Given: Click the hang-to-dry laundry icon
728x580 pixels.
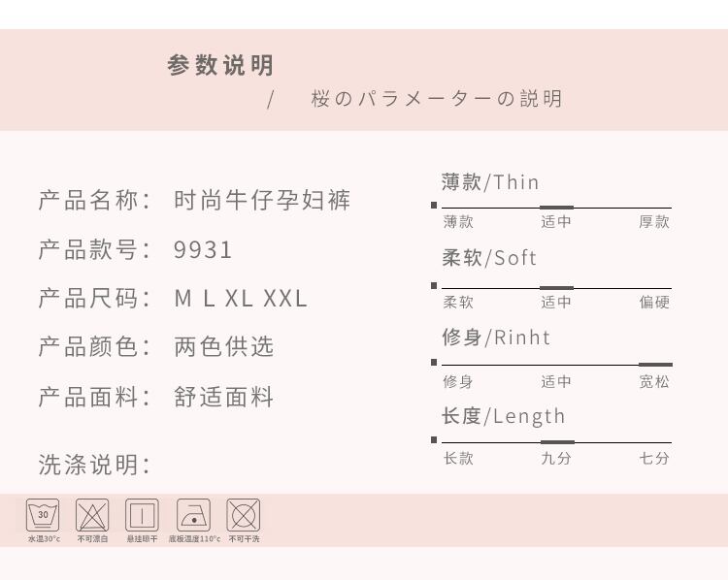Looking at the screenshot, I should pos(142,515).
